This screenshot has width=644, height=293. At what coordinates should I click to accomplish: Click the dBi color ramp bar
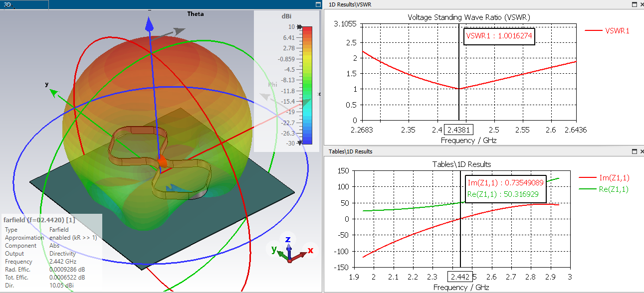[x=308, y=85]
